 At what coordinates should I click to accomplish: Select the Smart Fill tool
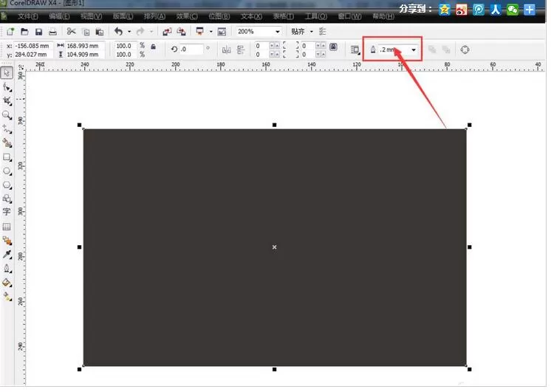click(7, 143)
